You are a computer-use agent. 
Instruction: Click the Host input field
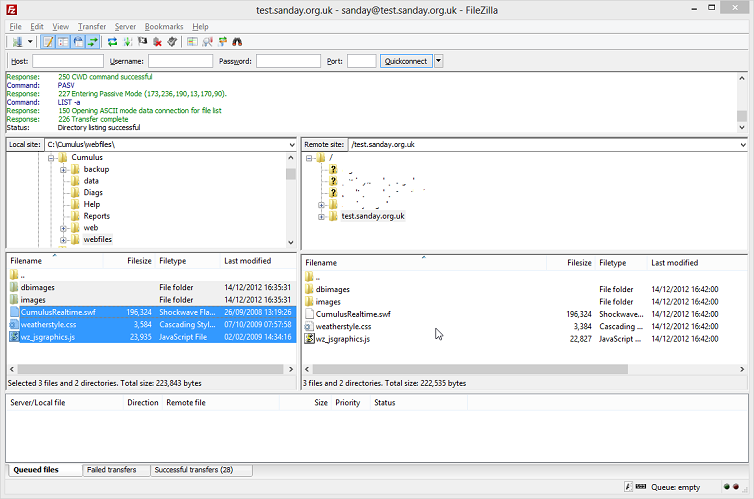(67, 61)
